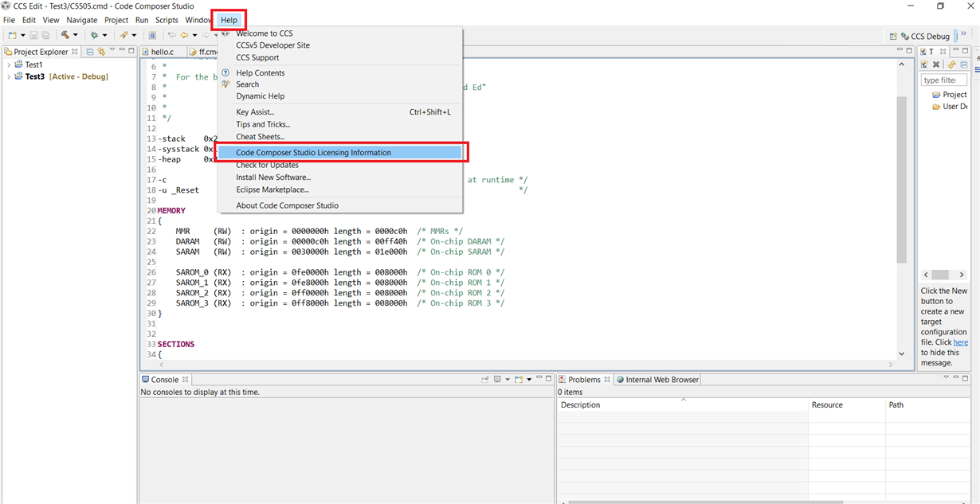Image resolution: width=980 pixels, height=504 pixels.
Task: Click the editor vertical scrollbar
Action: coord(901,179)
